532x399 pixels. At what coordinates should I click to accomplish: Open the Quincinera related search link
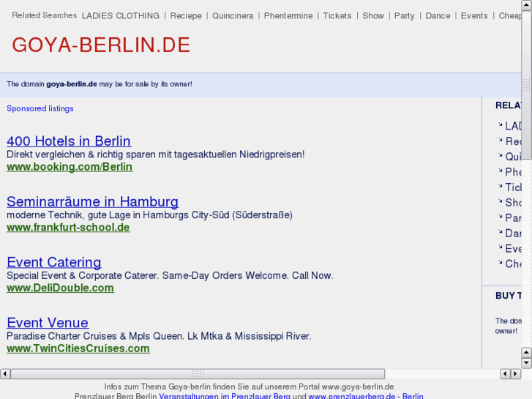click(233, 16)
